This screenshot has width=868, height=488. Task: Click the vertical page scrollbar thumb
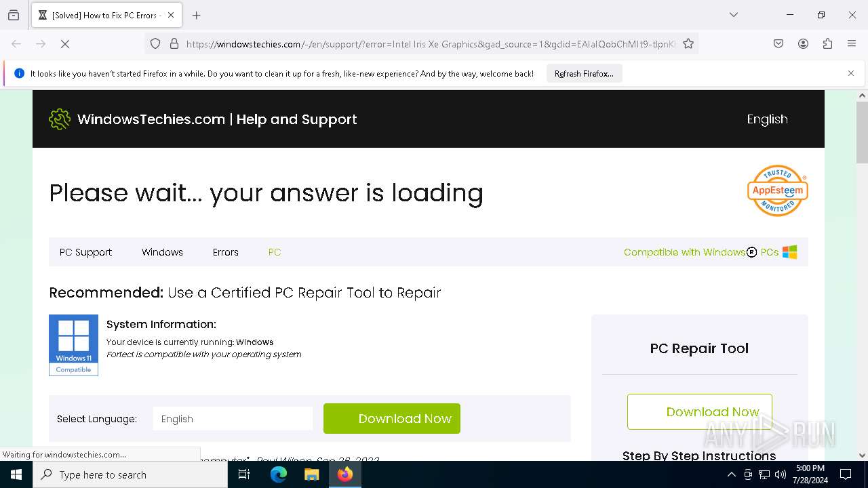tap(862, 132)
